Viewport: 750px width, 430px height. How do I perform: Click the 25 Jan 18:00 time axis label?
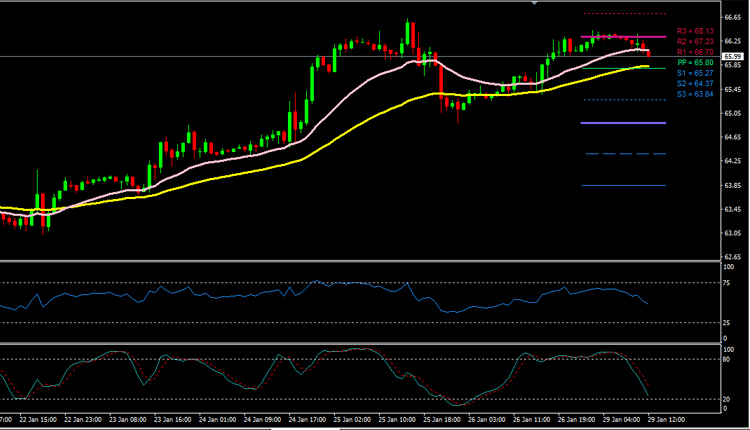440,420
